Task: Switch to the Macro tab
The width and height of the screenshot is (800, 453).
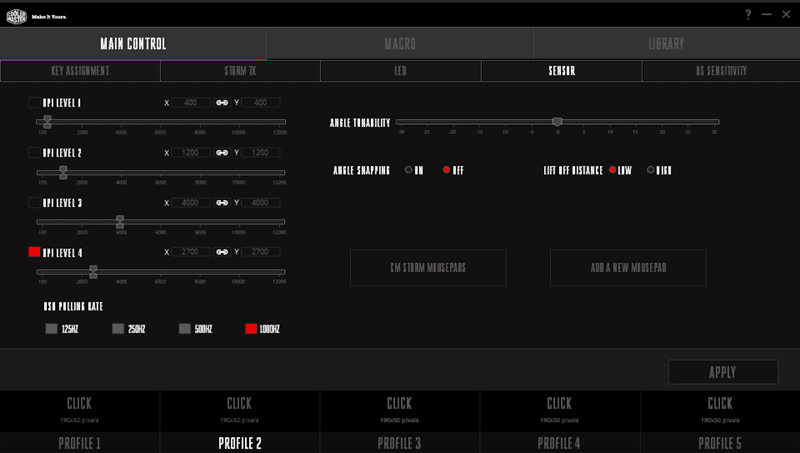Action: tap(400, 44)
